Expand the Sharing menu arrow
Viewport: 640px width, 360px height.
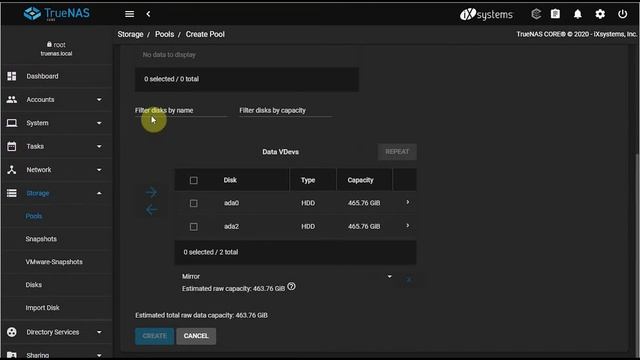point(99,356)
